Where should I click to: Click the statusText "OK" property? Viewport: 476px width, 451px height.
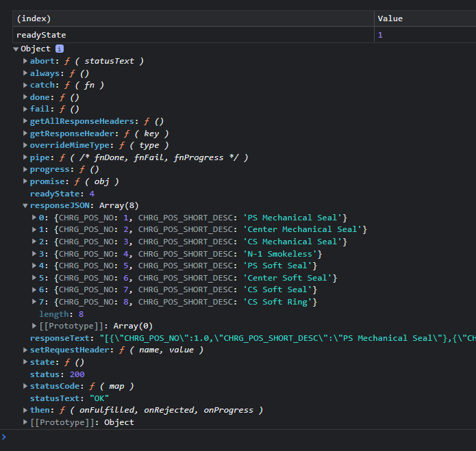[x=70, y=398]
